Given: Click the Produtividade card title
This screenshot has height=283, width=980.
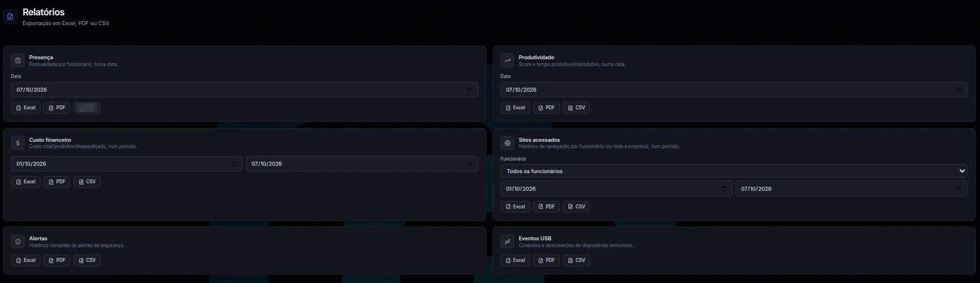Looking at the screenshot, I should pyautogui.click(x=536, y=58).
